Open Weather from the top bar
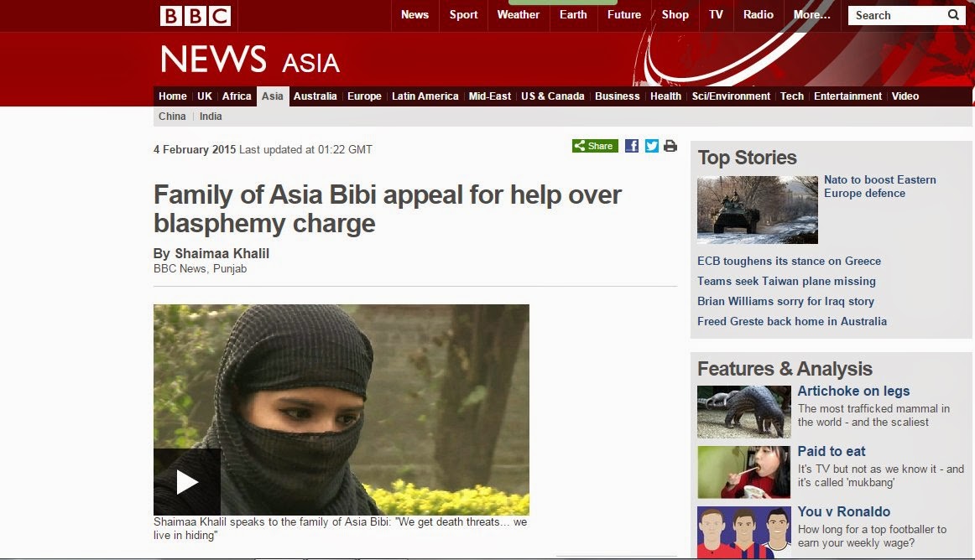This screenshot has height=560, width=975. tap(518, 15)
